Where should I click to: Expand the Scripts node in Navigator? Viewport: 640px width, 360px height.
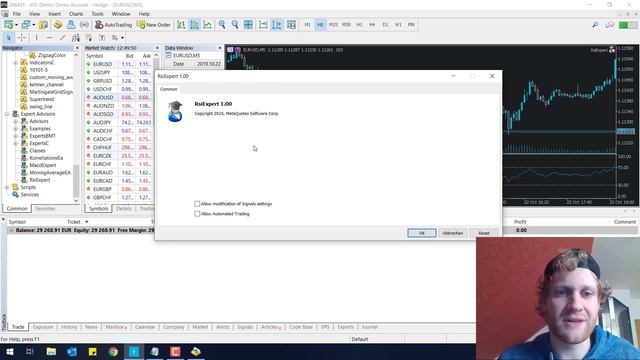pyautogui.click(x=7, y=188)
